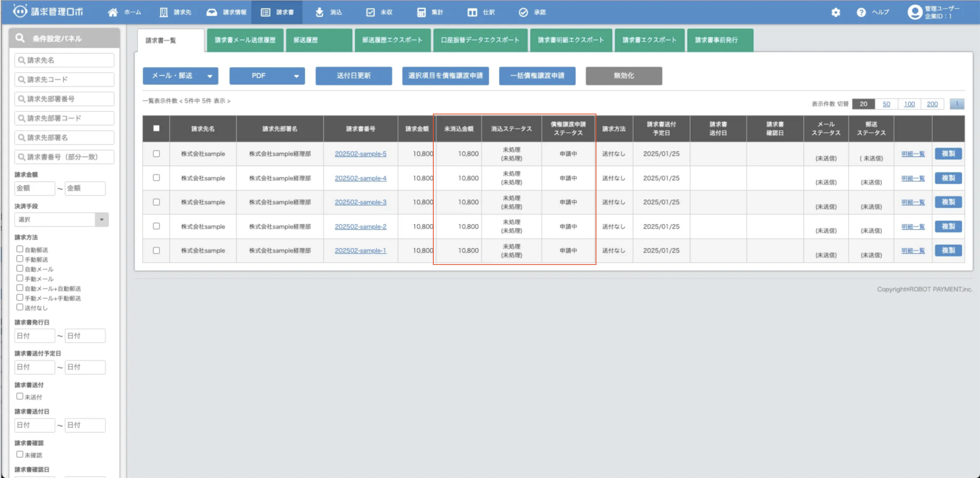Switch to the 請求書メール送信履歴 tab

(x=245, y=40)
